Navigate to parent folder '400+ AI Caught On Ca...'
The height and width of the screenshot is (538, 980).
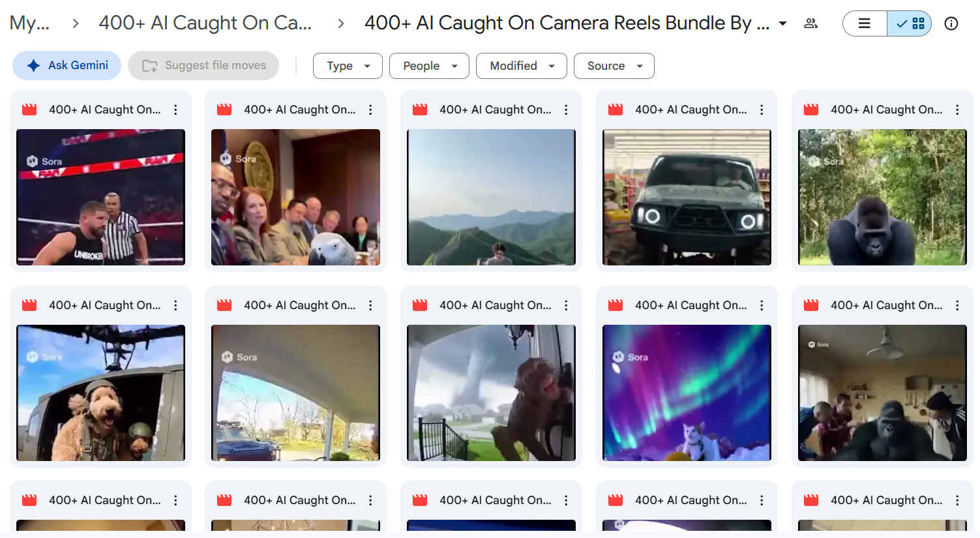pos(205,23)
